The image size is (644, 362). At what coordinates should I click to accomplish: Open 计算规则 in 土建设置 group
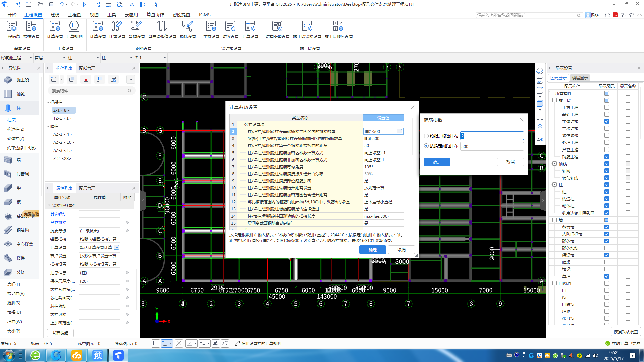[x=74, y=29]
